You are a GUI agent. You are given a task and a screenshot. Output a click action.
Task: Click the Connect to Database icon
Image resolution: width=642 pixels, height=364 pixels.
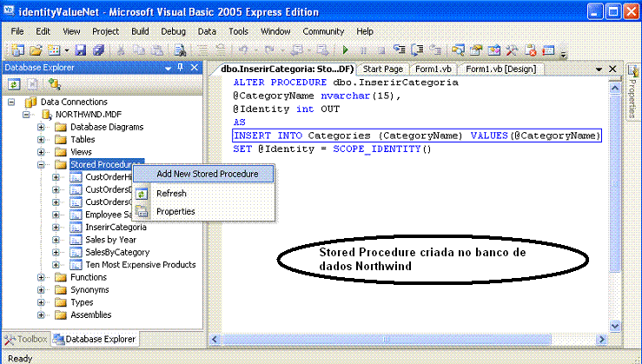(54, 84)
